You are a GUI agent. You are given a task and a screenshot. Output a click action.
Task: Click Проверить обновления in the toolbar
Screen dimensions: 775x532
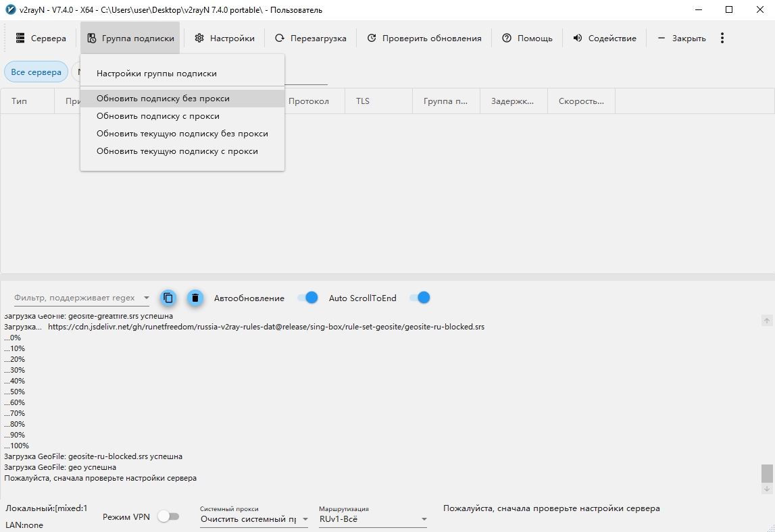(424, 38)
